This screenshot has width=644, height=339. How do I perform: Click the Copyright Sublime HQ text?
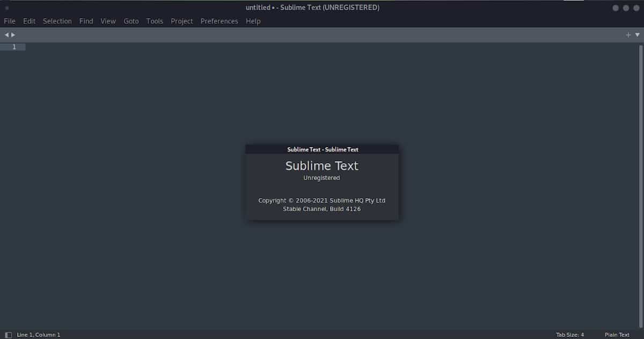tap(321, 200)
